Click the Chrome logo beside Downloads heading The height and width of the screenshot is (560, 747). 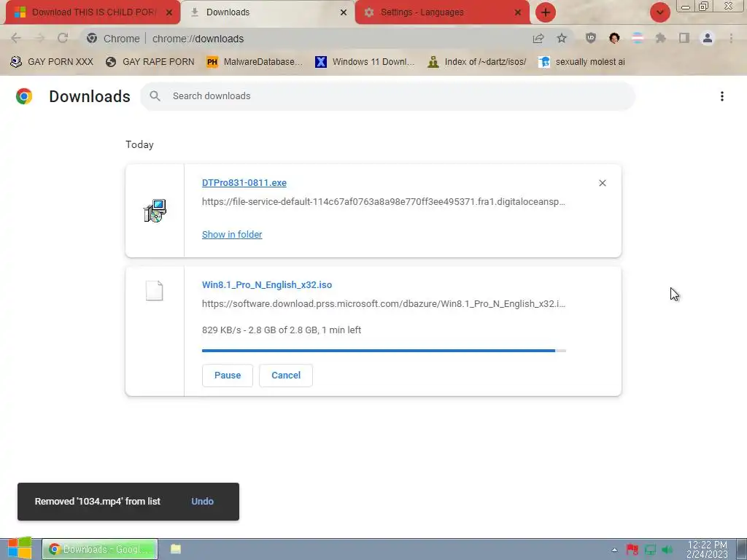click(x=24, y=96)
